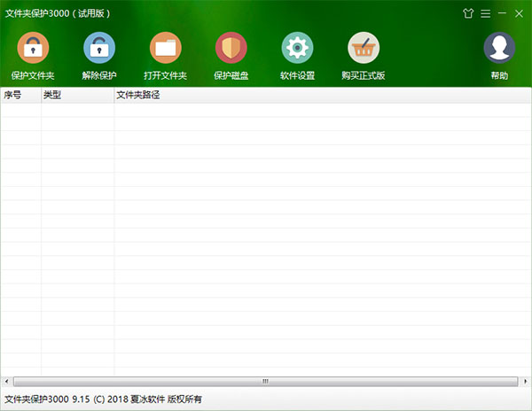Image resolution: width=532 pixels, height=411 pixels.
Task: Click the 文件夹路径 column header
Action: tap(319, 95)
